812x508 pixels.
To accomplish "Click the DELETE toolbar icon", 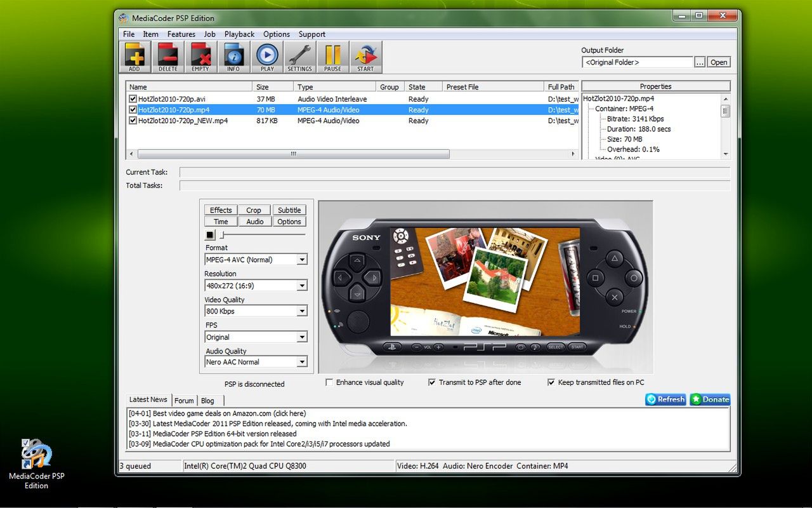I will 168,57.
